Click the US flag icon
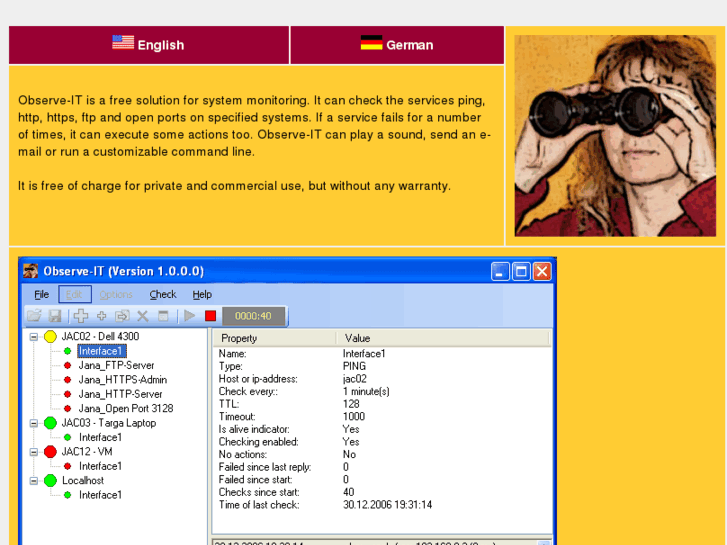727x545 pixels. click(123, 42)
